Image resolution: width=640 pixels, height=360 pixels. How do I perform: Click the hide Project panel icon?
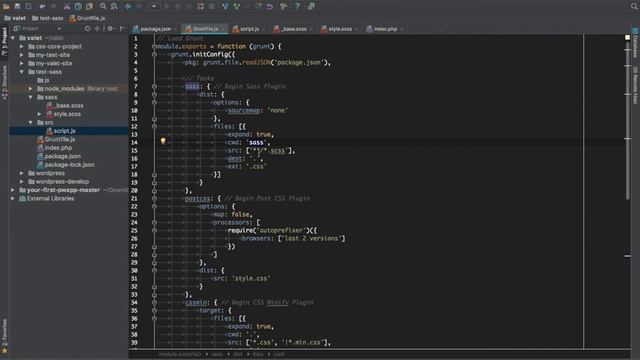click(122, 29)
